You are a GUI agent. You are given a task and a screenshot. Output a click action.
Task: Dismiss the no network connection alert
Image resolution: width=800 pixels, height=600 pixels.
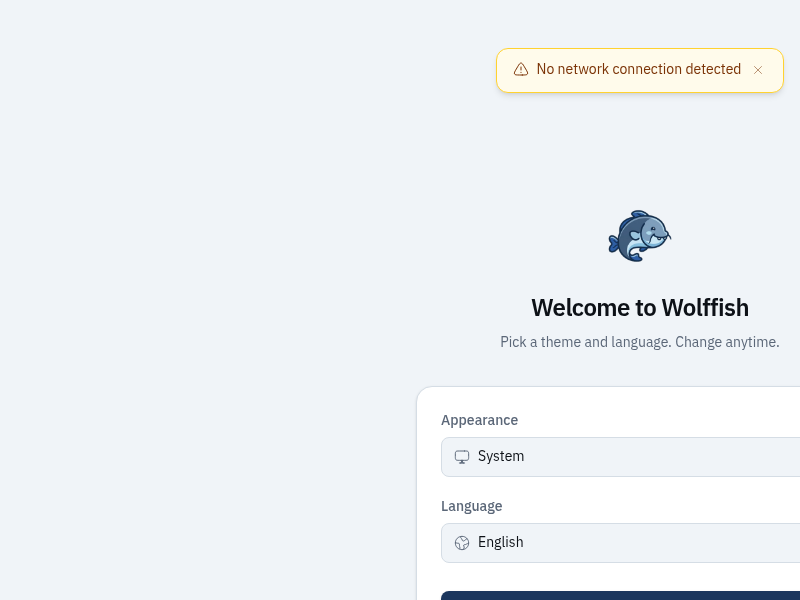click(x=758, y=70)
